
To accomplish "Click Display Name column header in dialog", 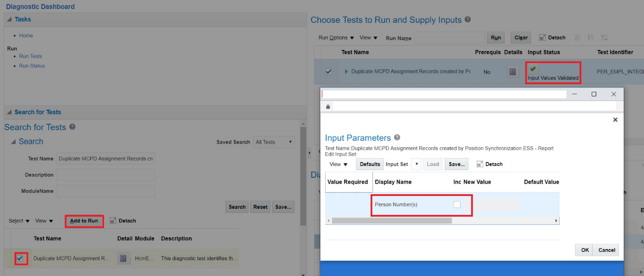I will (x=393, y=182).
